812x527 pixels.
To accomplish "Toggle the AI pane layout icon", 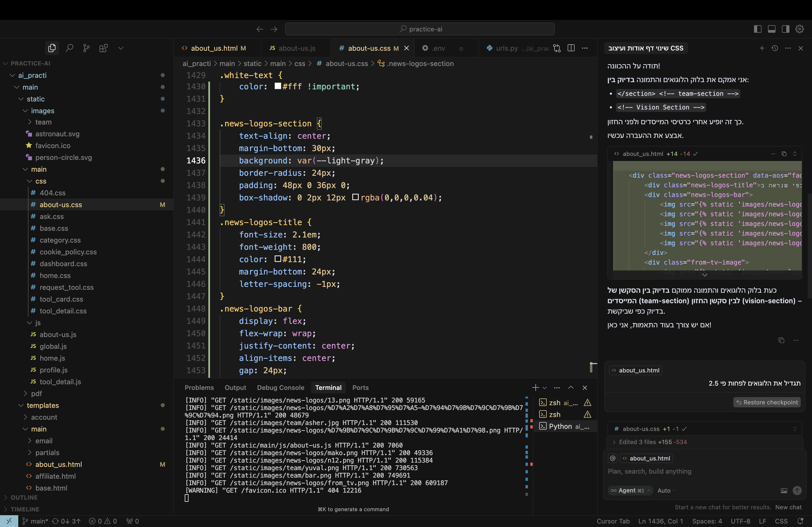I will pyautogui.click(x=785, y=29).
